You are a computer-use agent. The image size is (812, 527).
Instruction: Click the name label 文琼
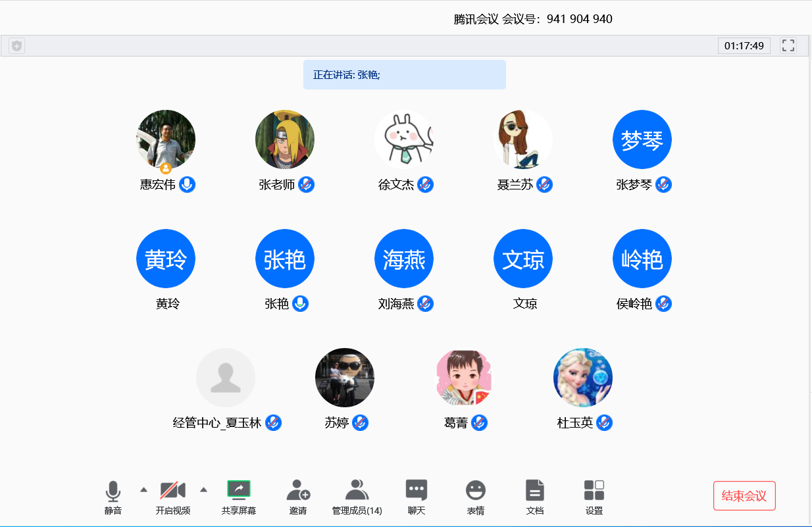point(525,304)
